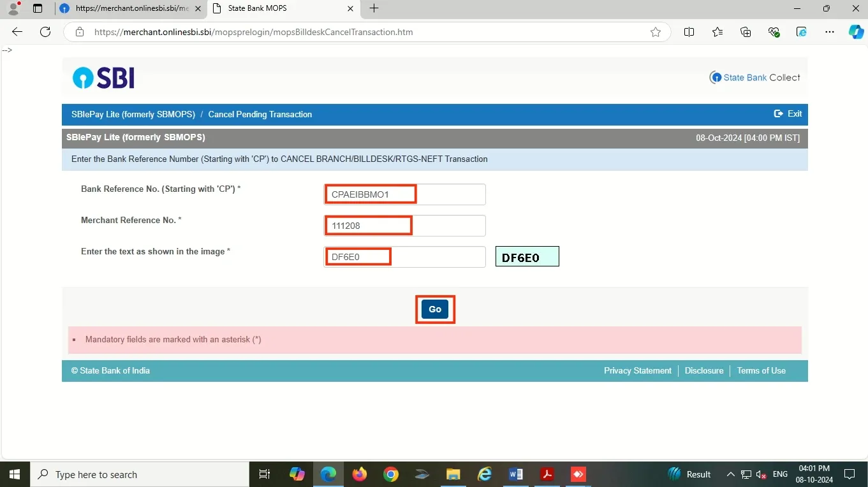Click the captcha text input field
868x487 pixels.
coord(404,257)
